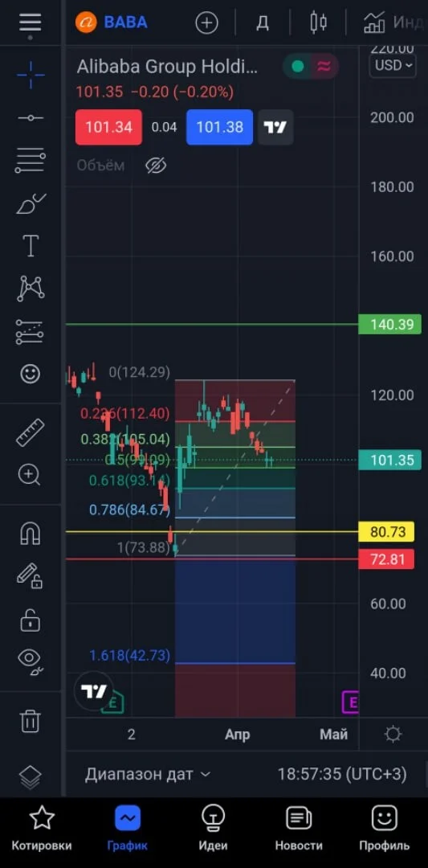Click the zoom in magnifier tool
Image resolution: width=428 pixels, height=868 pixels.
coord(30,474)
